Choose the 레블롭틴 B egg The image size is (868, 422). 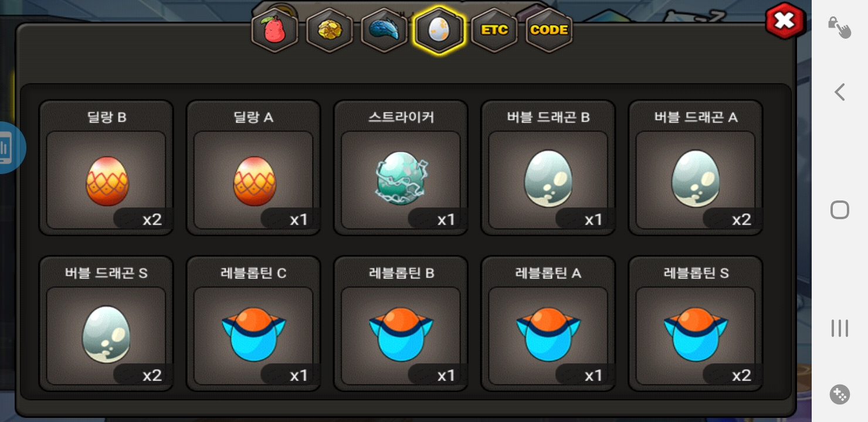point(401,324)
